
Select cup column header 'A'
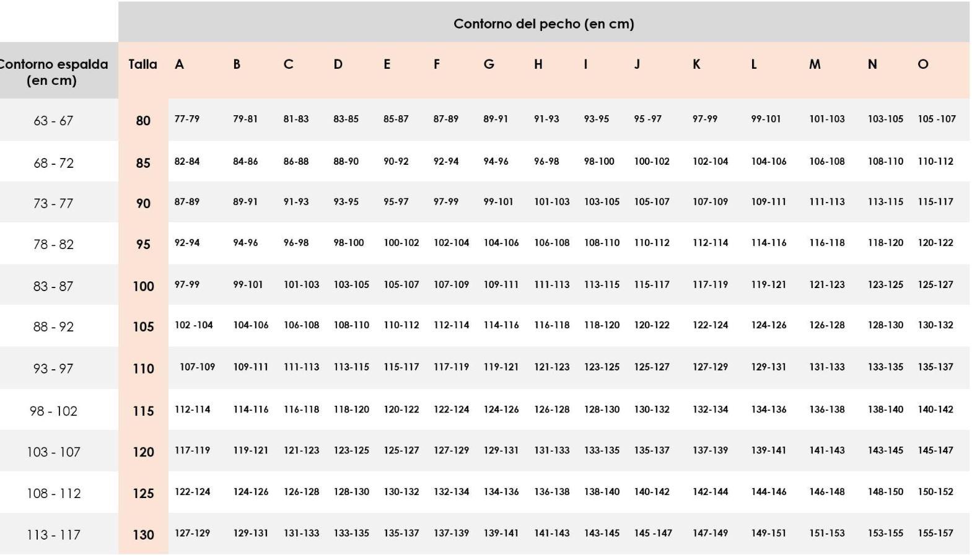point(179,64)
